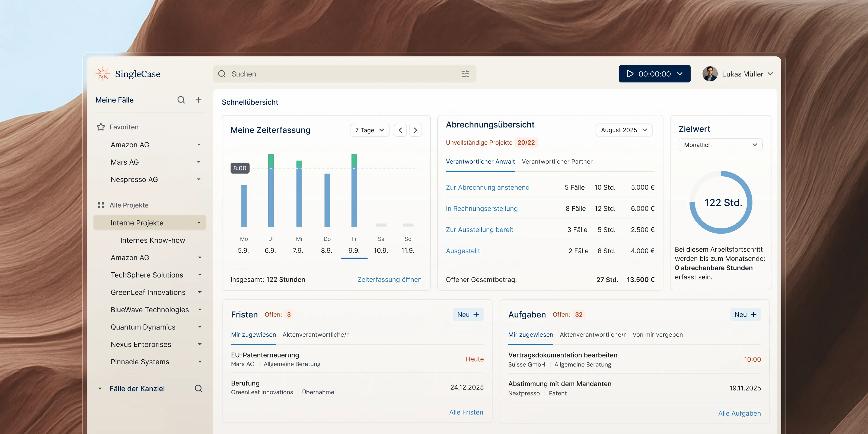Screen dimensions: 868x434
Task: Search within Meine Fälle
Action: point(181,100)
